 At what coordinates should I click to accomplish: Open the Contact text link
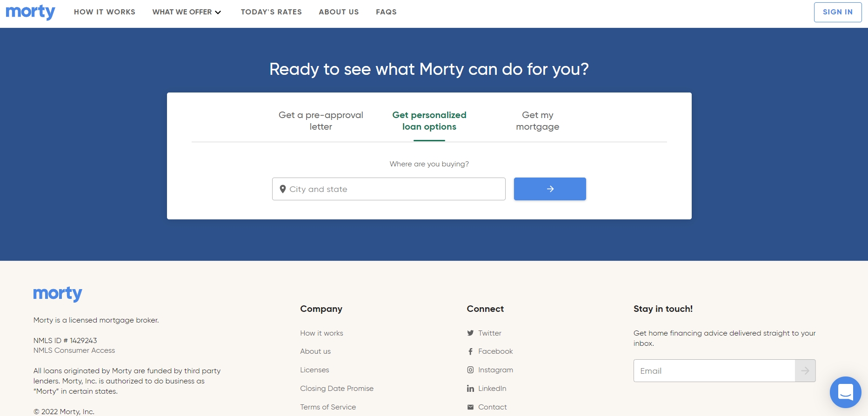tap(493, 407)
